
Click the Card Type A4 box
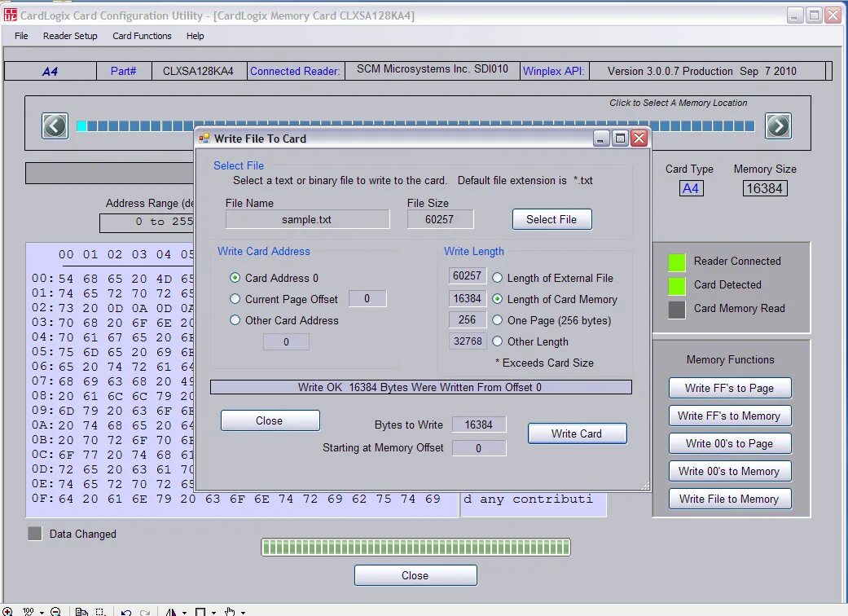[x=691, y=188]
